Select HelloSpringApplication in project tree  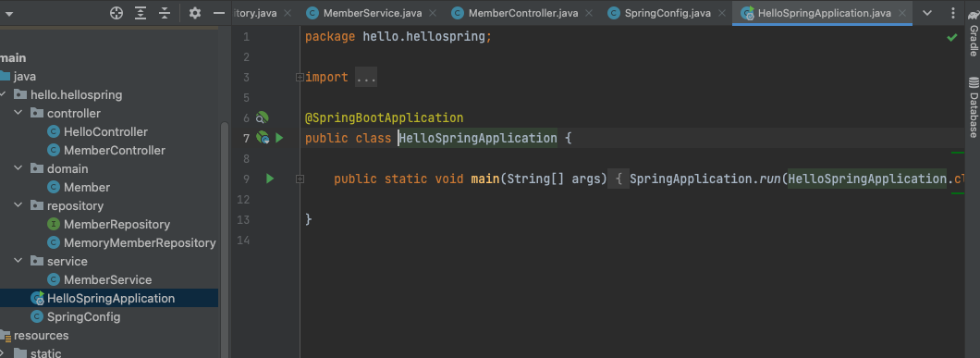coord(111,299)
